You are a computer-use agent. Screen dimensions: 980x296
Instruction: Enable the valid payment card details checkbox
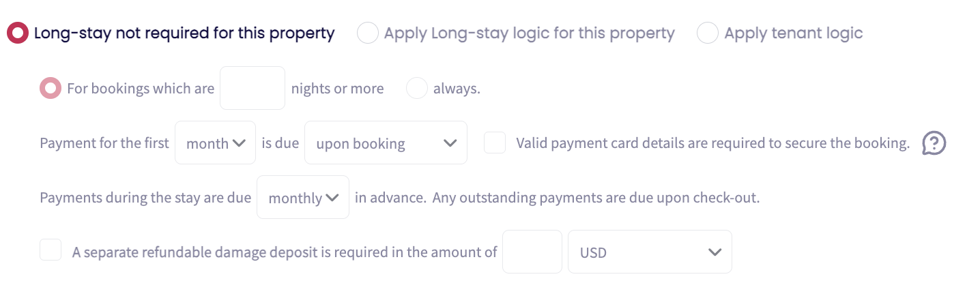(495, 143)
